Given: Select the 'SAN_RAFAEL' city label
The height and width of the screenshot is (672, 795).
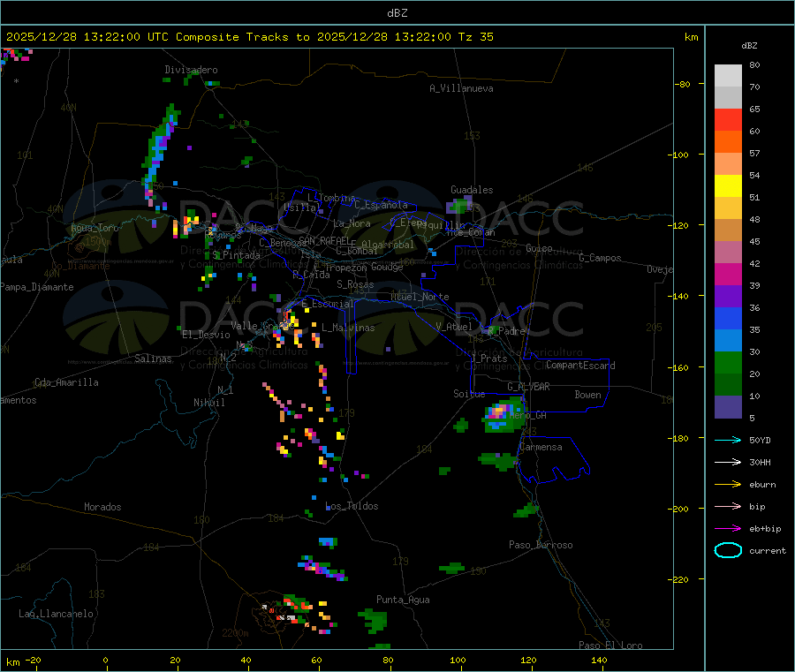Looking at the screenshot, I should pyautogui.click(x=324, y=240).
